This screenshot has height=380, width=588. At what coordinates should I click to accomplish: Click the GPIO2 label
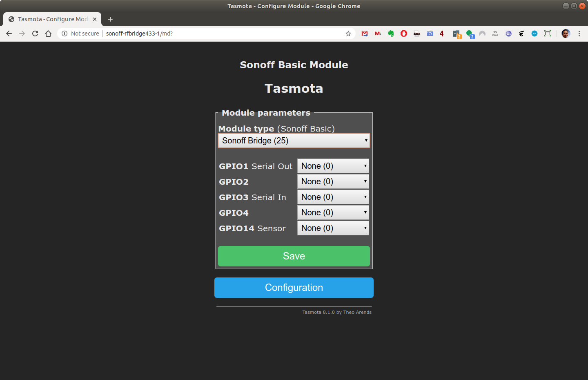tap(234, 182)
